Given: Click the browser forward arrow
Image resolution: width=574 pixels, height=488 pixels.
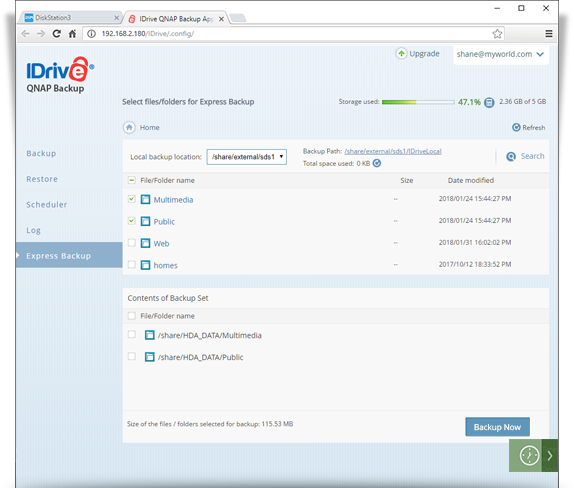Looking at the screenshot, I should click(41, 34).
